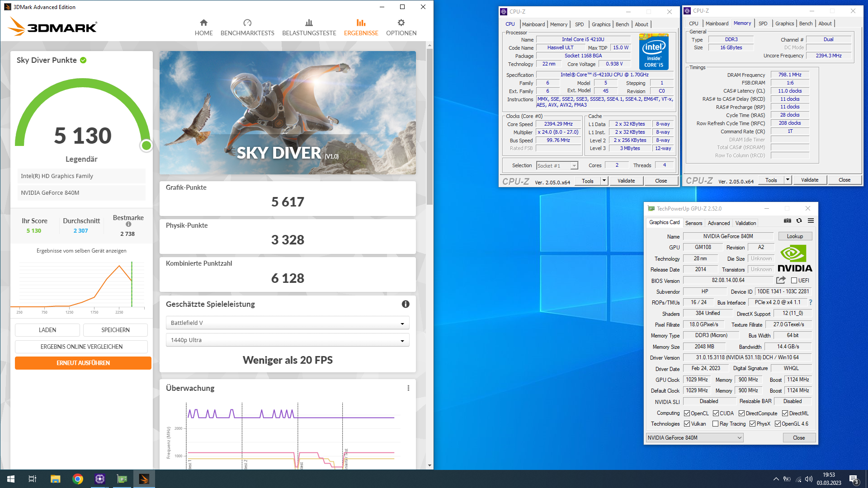This screenshot has width=868, height=488.
Task: Switch to Mainboard tab in left CPU-Z window
Action: (533, 24)
